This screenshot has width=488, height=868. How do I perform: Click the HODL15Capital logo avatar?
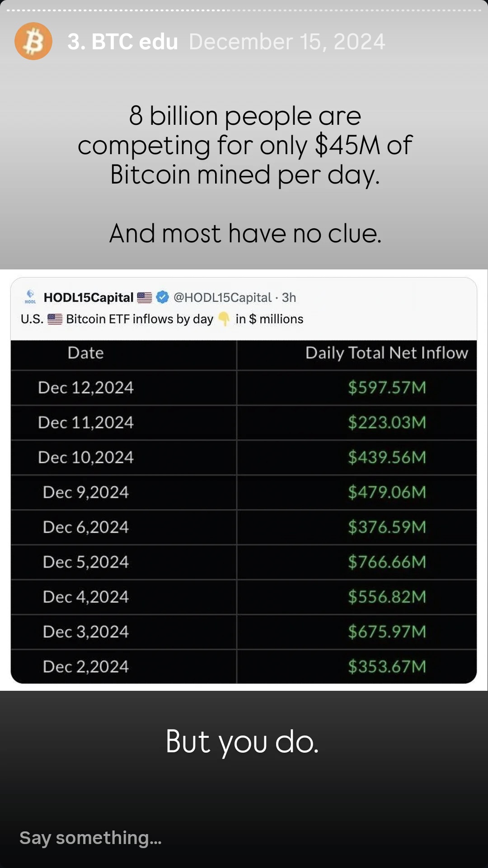(30, 297)
